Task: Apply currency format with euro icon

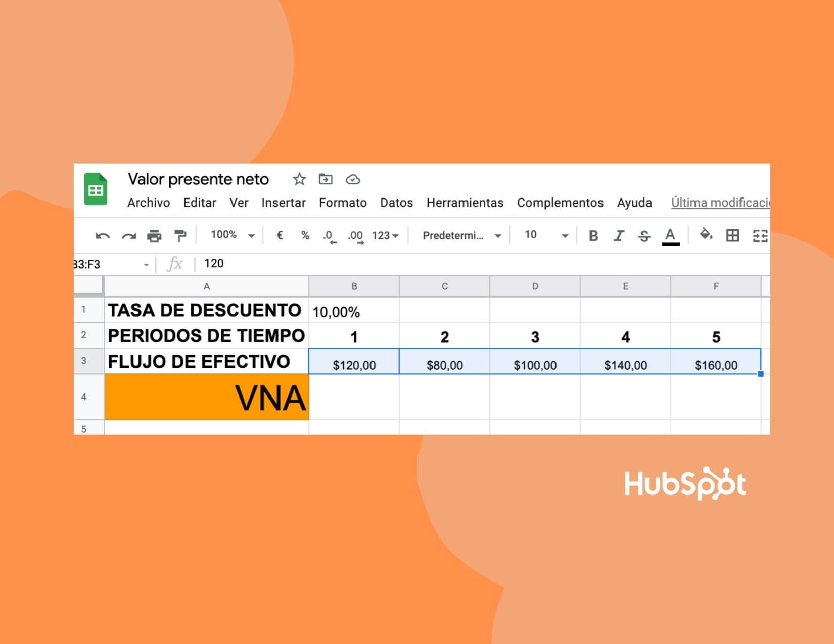Action: (279, 235)
